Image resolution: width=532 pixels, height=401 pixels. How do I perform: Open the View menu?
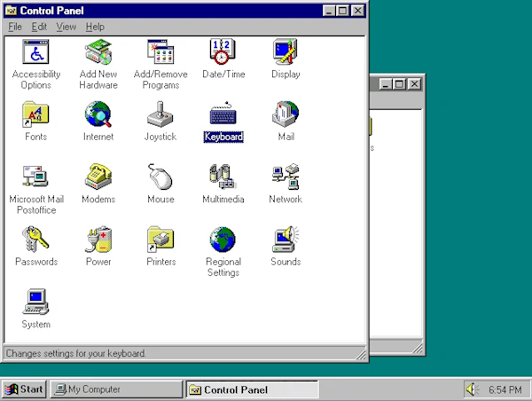(66, 27)
